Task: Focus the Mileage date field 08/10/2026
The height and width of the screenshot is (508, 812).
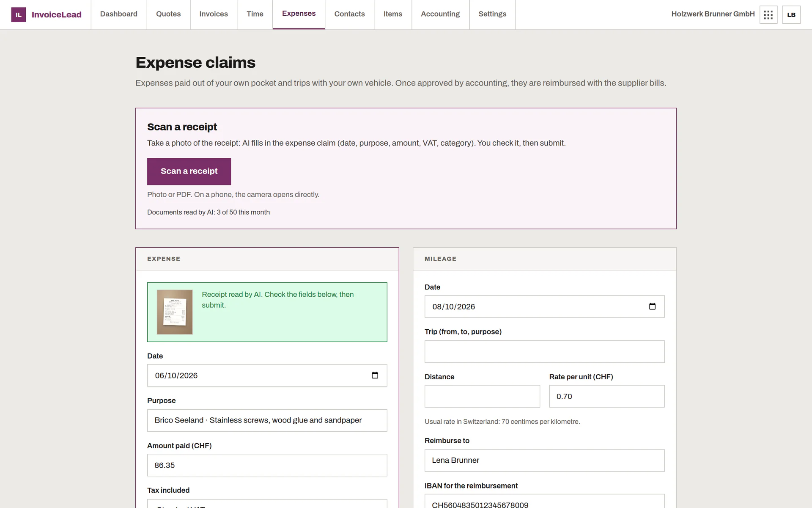Action: click(x=544, y=306)
